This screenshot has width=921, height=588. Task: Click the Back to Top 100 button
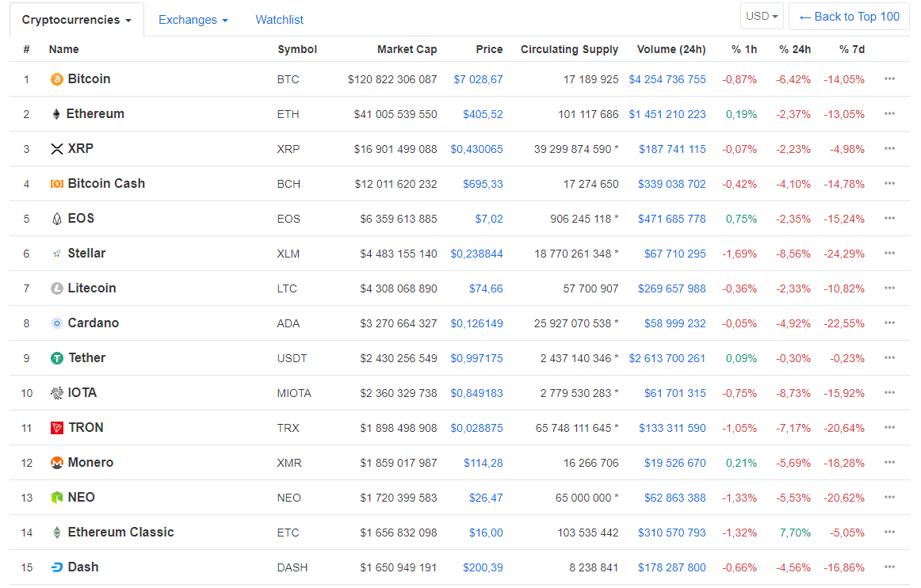point(849,16)
